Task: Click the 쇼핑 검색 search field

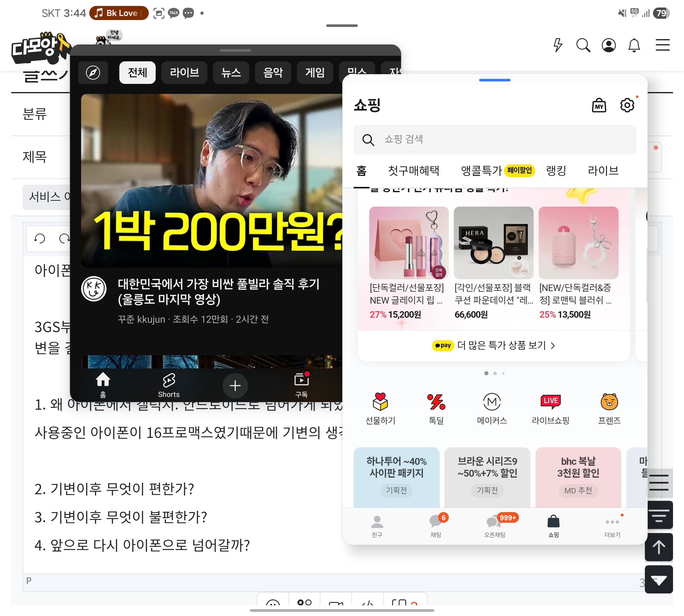Action: click(x=495, y=140)
